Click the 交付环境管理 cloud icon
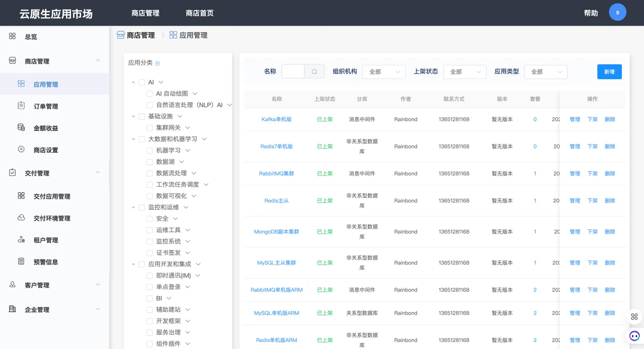The width and height of the screenshot is (644, 349). click(21, 218)
